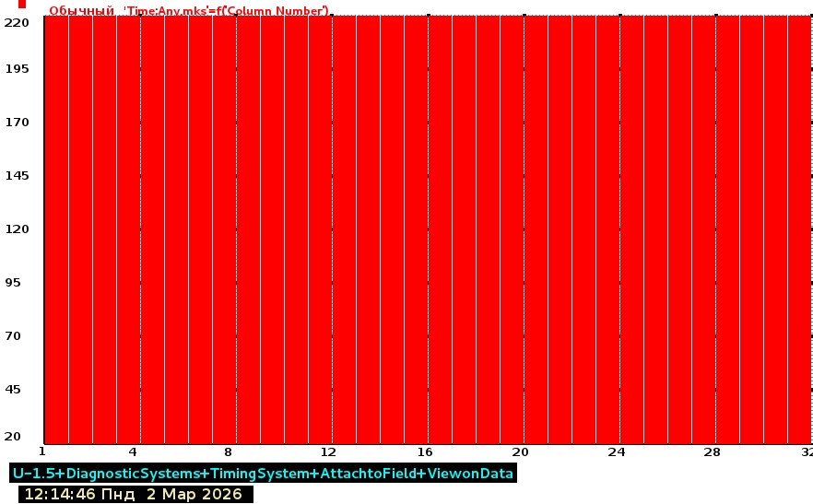Select the last red bar, column 32

[798, 230]
